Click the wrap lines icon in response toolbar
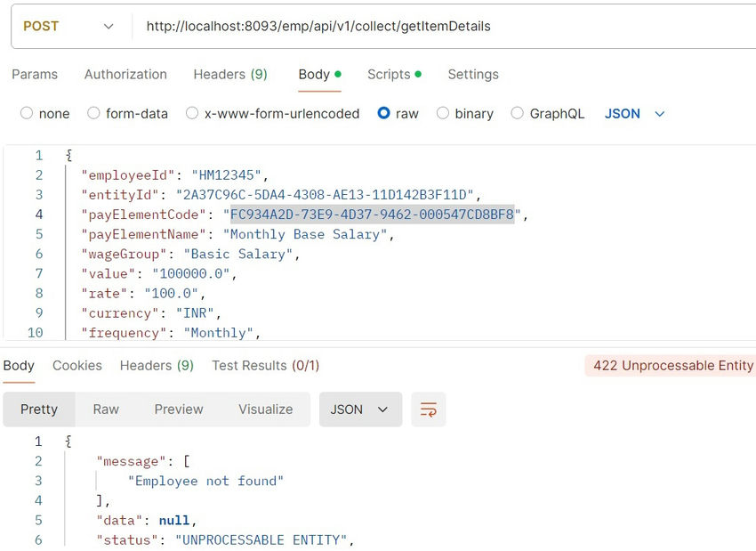This screenshot has width=756, height=551. click(x=428, y=409)
